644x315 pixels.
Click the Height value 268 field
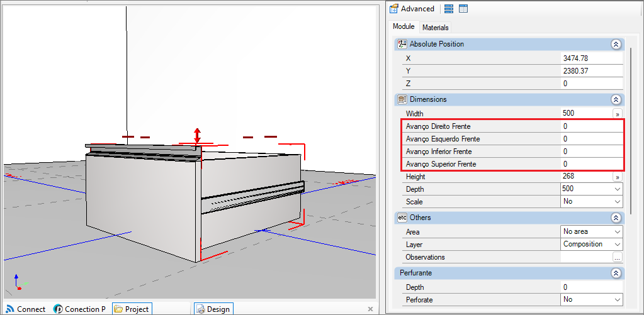[586, 177]
